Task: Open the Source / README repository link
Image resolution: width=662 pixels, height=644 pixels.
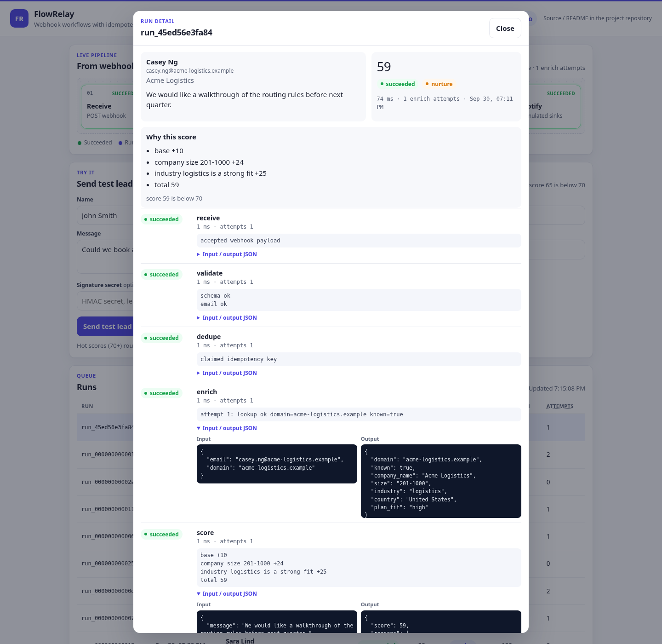Action: [x=597, y=18]
